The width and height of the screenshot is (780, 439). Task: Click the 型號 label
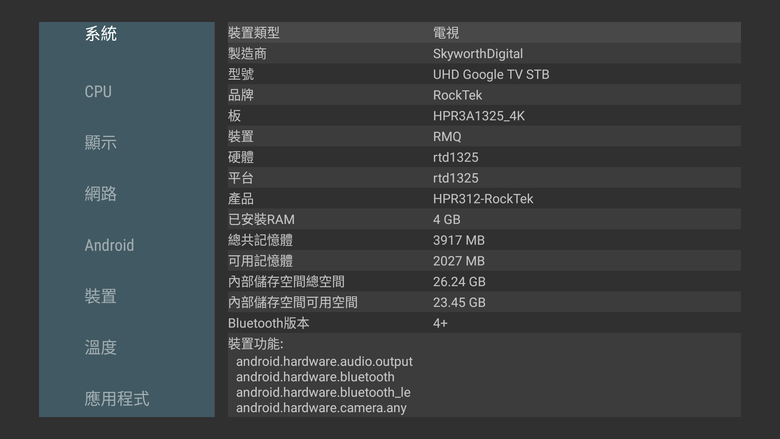(x=241, y=75)
